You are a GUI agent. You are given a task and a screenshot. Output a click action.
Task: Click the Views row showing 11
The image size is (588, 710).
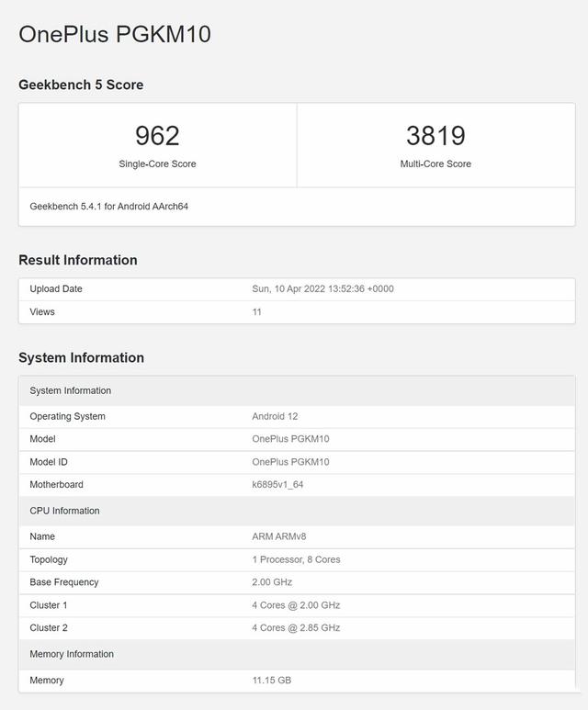[x=297, y=312]
